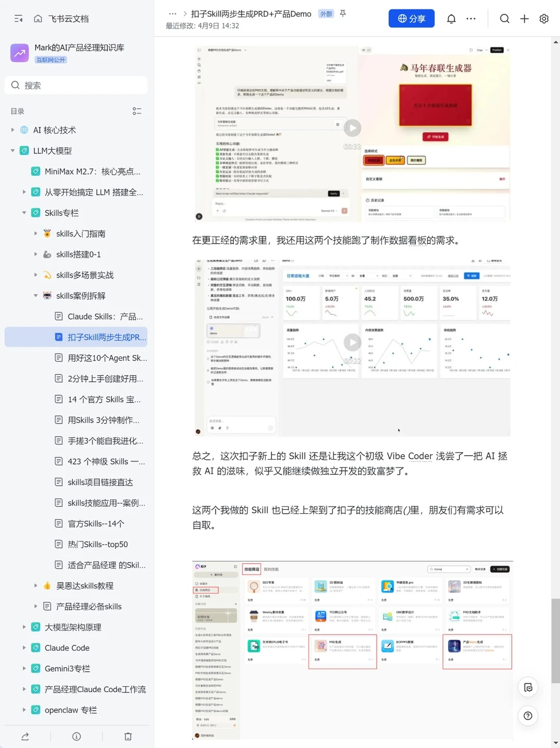Open 手搓3个能自我进化 document
560x748 pixels.
pos(76,441)
